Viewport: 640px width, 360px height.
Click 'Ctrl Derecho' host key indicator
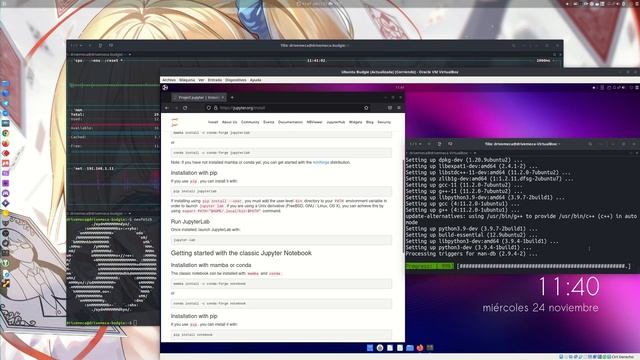pos(623,357)
